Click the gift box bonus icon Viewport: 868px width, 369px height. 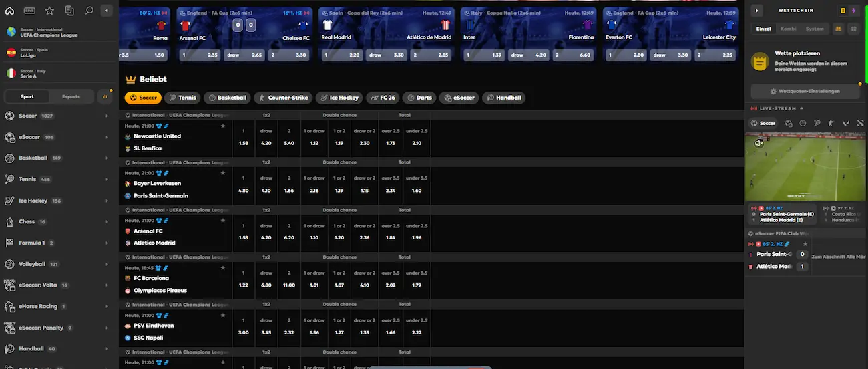click(x=853, y=29)
